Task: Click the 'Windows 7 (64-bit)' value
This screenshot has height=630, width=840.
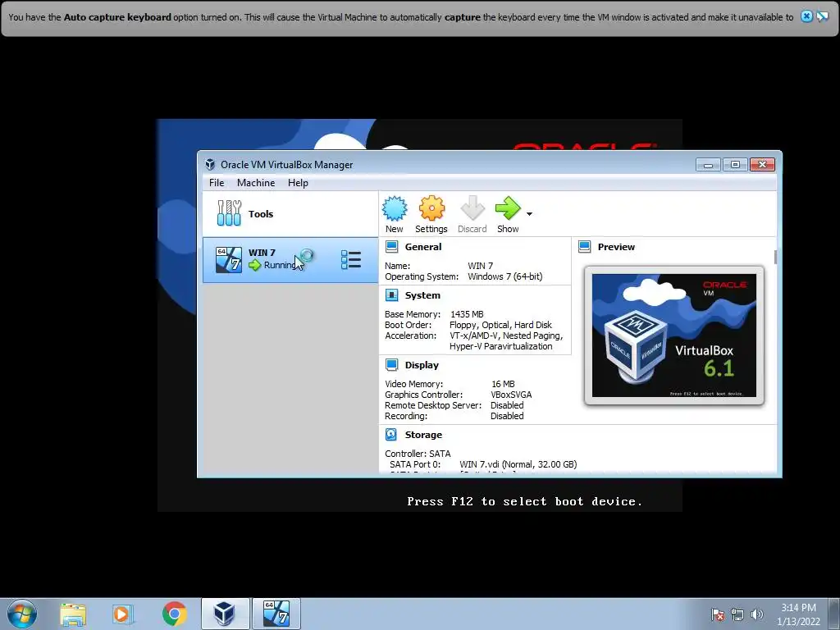Action: (x=505, y=276)
